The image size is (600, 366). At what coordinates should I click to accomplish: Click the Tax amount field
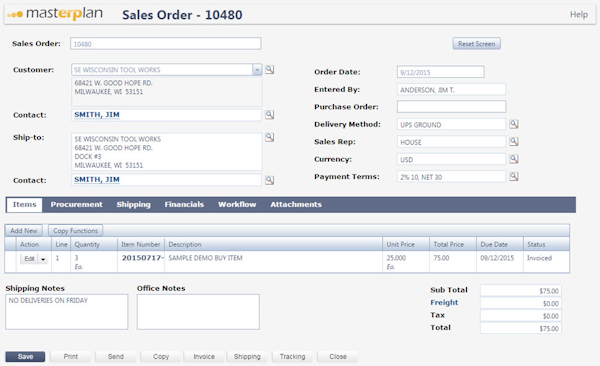click(x=521, y=316)
